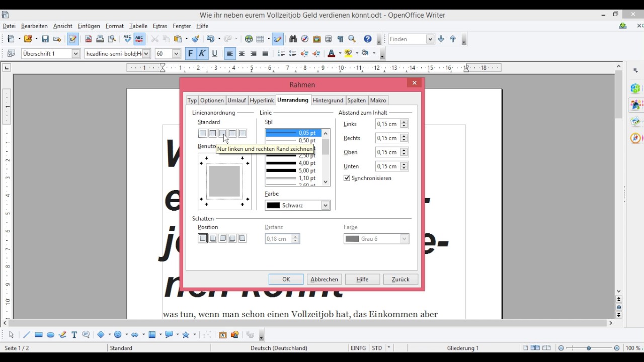Increase the Rechts spacing stepper
Viewport: 644px width, 362px height.
(x=404, y=136)
